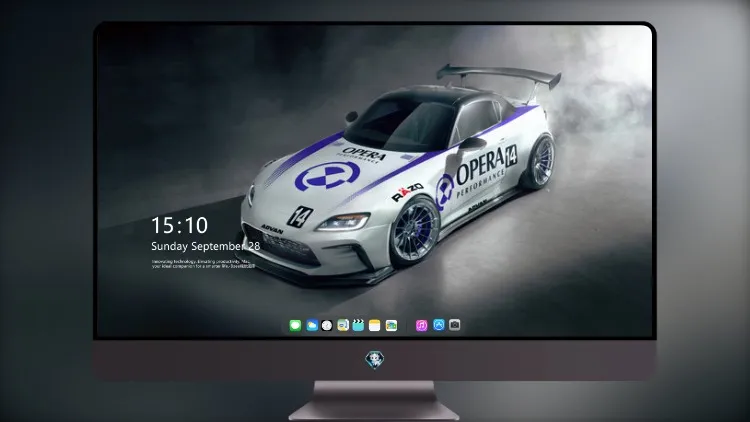Open the Photos gallery icon in dock

pyautogui.click(x=391, y=326)
